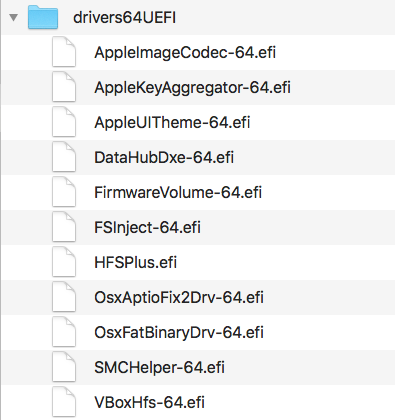
Task: Select SMCHelper-64.efi file name
Action: click(159, 368)
